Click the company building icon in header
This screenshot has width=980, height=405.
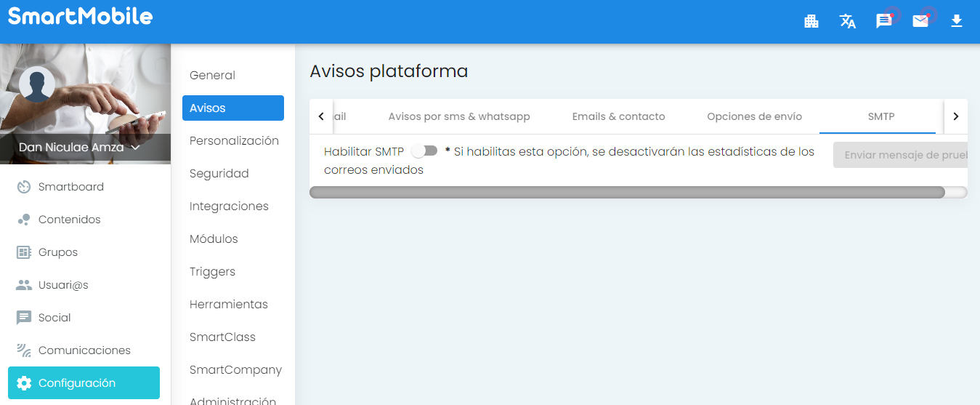811,21
